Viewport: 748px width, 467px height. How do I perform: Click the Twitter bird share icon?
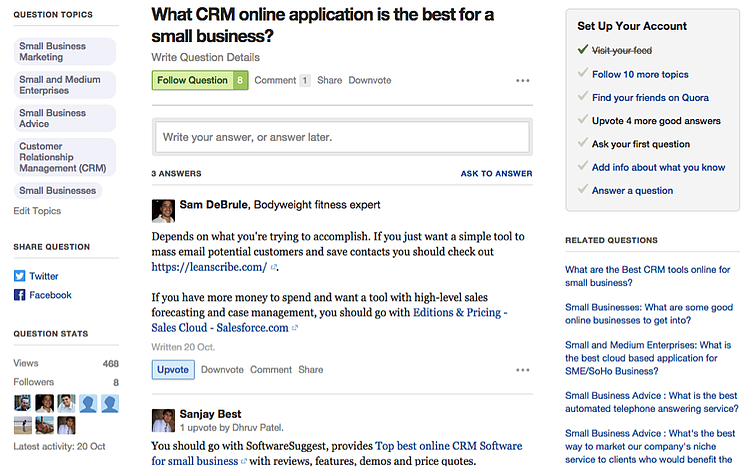pyautogui.click(x=20, y=276)
